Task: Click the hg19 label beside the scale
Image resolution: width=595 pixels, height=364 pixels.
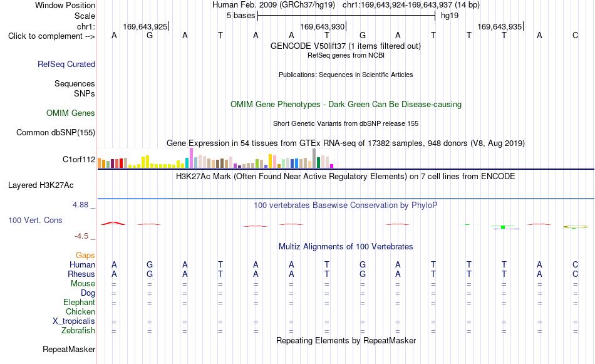Action: tap(450, 16)
